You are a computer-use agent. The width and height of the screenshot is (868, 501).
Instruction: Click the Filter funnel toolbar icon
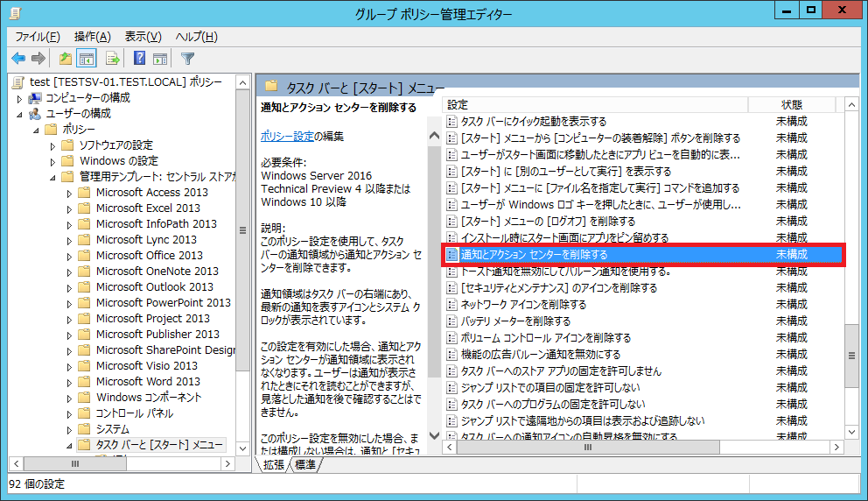pos(187,58)
